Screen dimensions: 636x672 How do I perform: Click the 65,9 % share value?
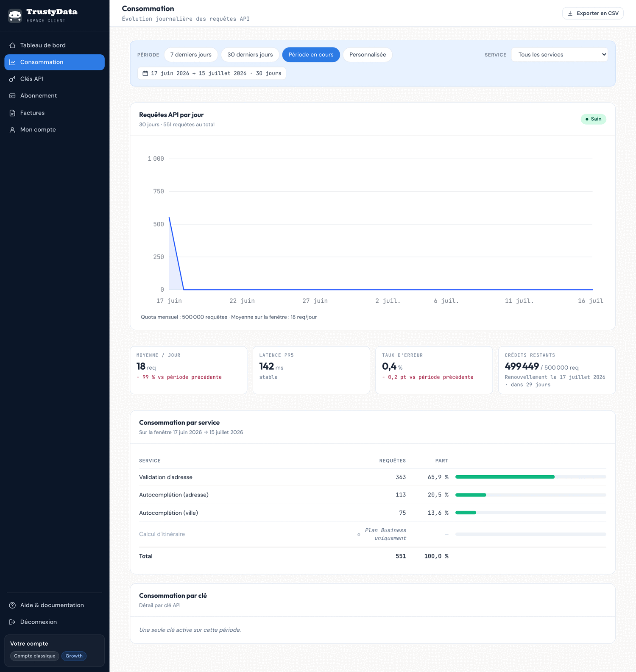[438, 477]
